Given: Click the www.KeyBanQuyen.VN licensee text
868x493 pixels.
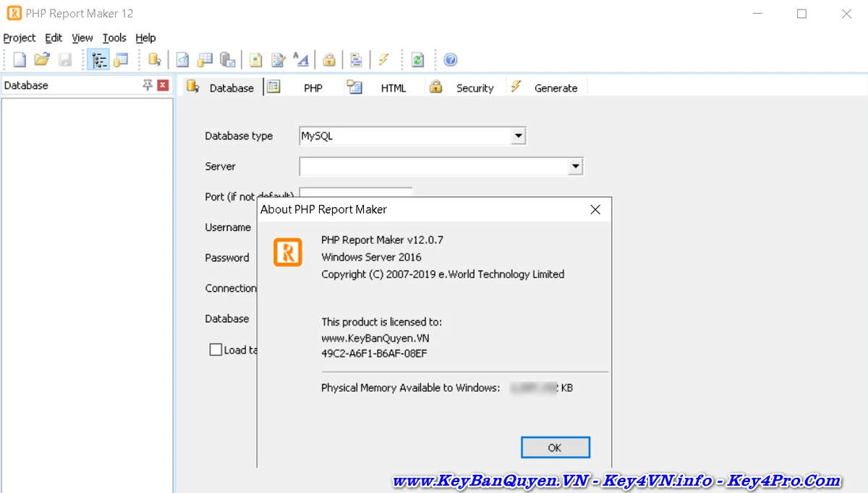Looking at the screenshot, I should pyautogui.click(x=375, y=337).
